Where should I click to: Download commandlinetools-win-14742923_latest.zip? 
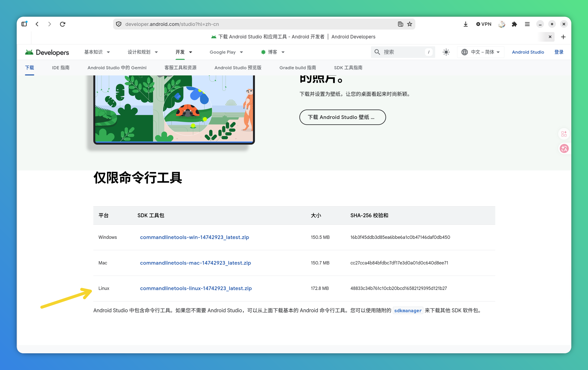pos(194,237)
